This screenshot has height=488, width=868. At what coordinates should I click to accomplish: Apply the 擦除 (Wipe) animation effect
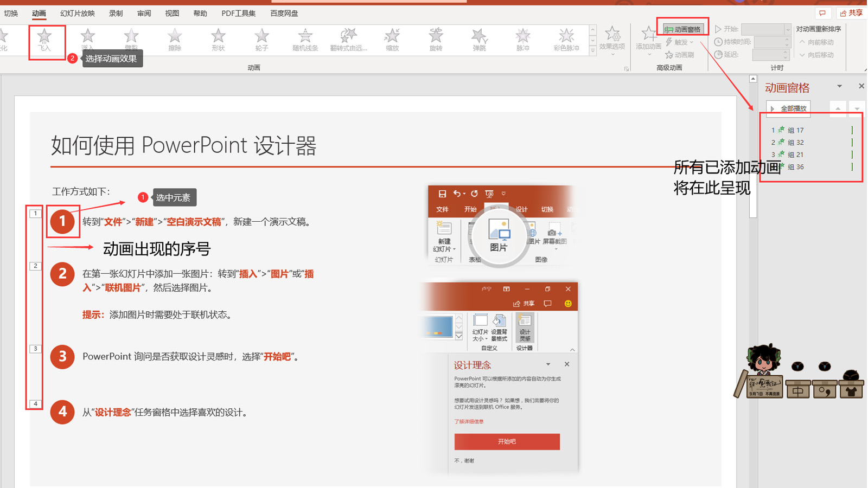point(175,39)
